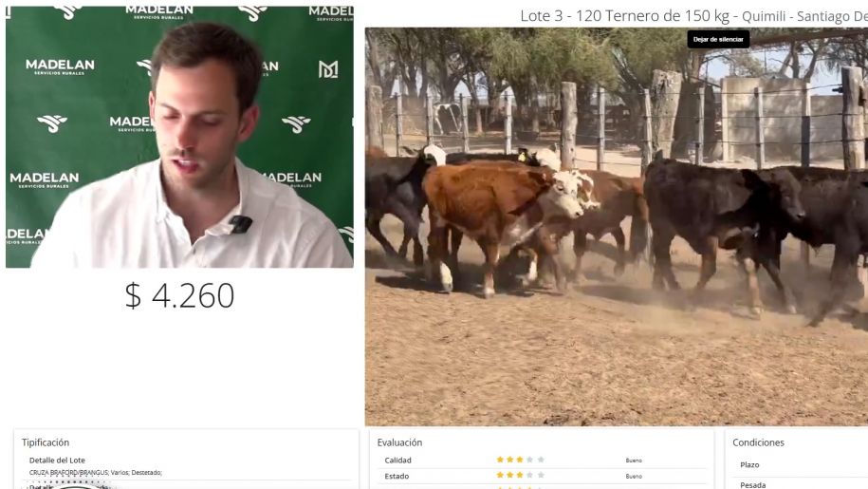Click the first gold star in Estado
This screenshot has height=489, width=868.
[x=500, y=475]
